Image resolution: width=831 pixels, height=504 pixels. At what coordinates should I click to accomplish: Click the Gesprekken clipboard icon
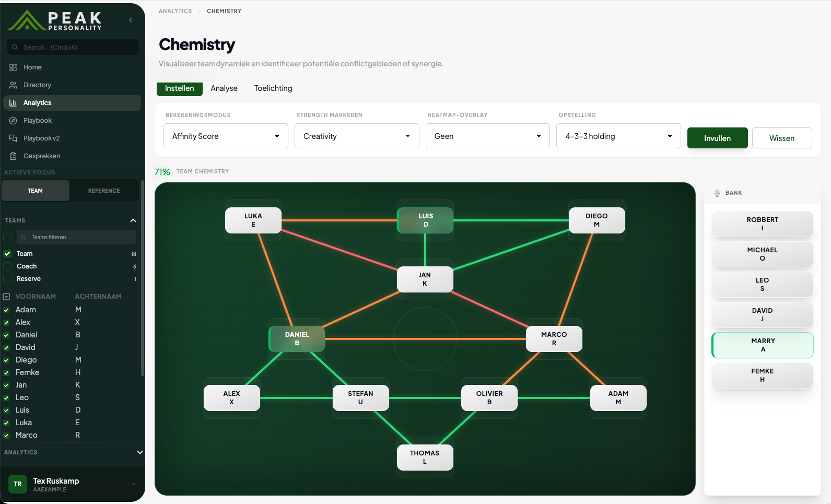(13, 156)
